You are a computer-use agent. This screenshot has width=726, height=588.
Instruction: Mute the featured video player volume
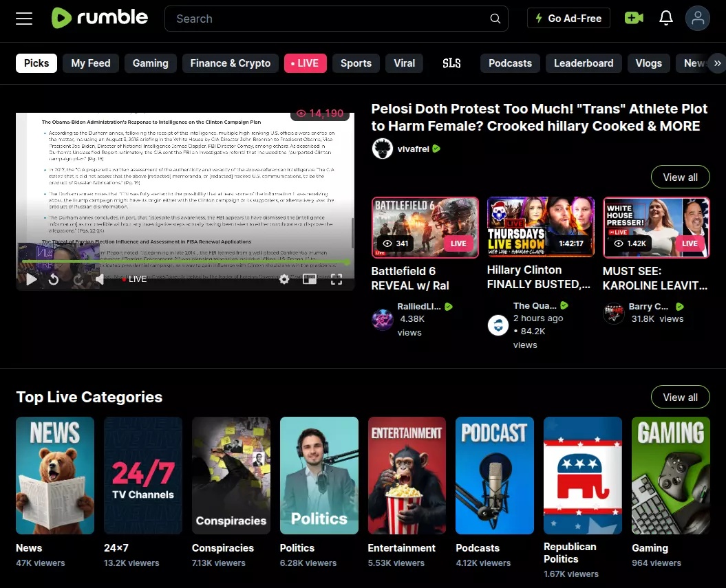point(100,279)
